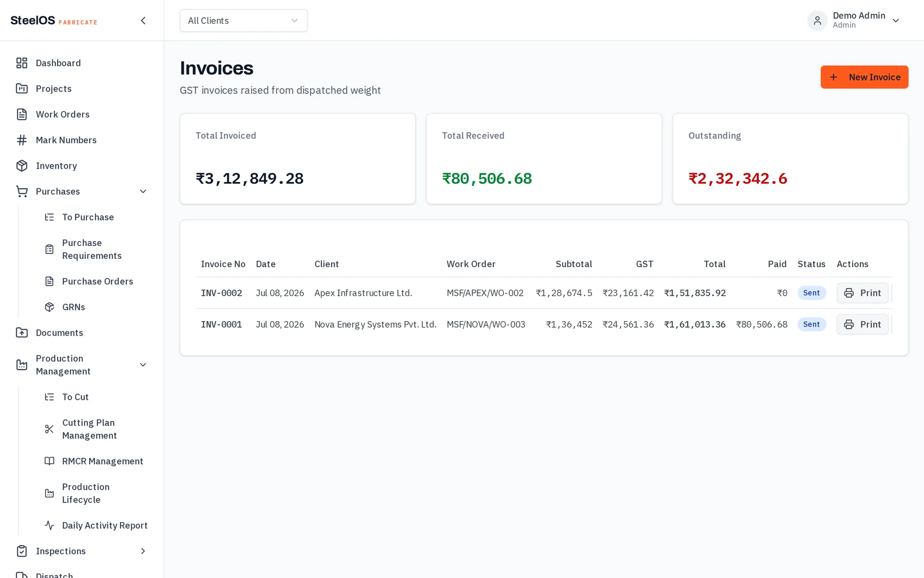Click the Documents folder upload icon
The image size is (924, 578).
(22, 333)
